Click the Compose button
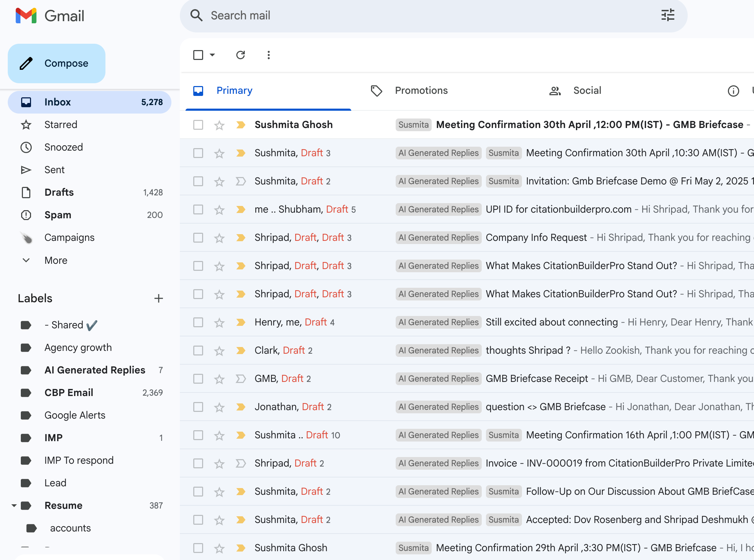 click(x=56, y=63)
